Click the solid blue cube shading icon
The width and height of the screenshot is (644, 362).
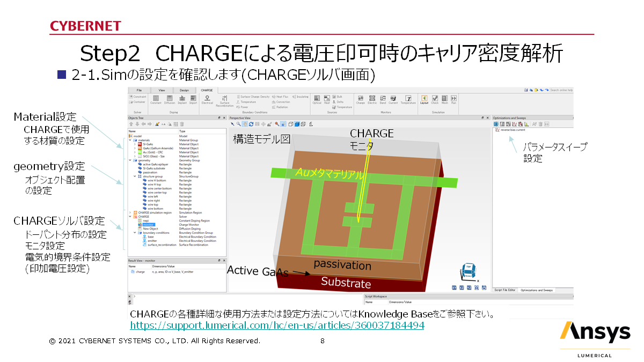pyautogui.click(x=296, y=124)
